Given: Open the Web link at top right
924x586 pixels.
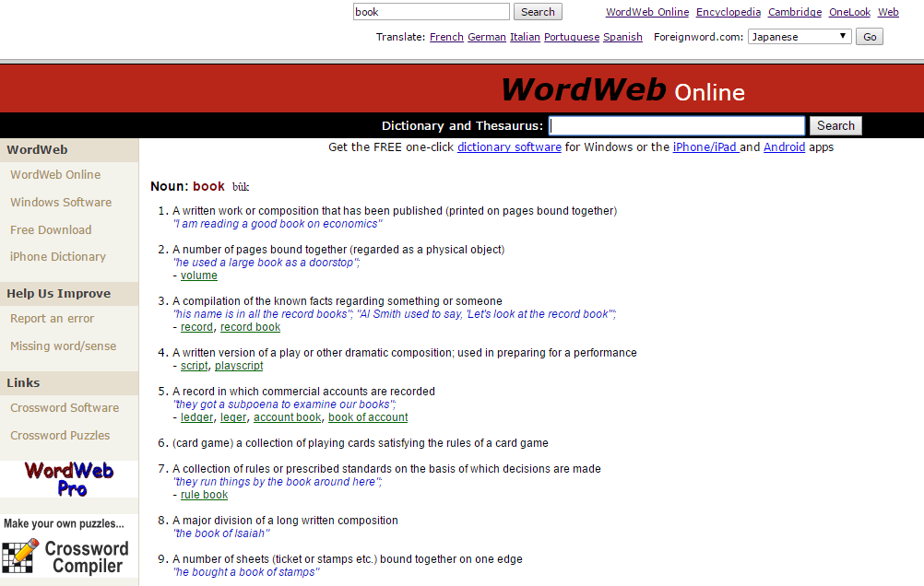Looking at the screenshot, I should (x=888, y=12).
